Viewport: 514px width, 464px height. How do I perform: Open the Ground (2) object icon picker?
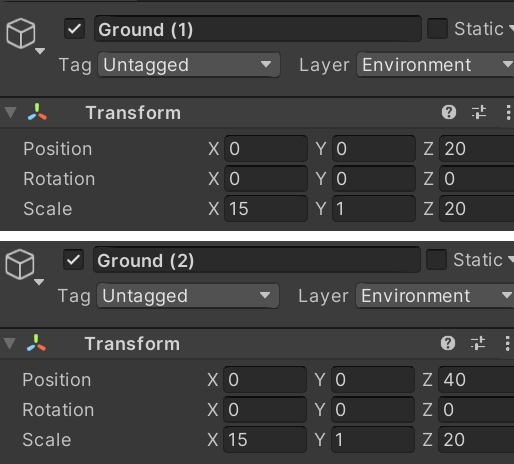[24, 267]
